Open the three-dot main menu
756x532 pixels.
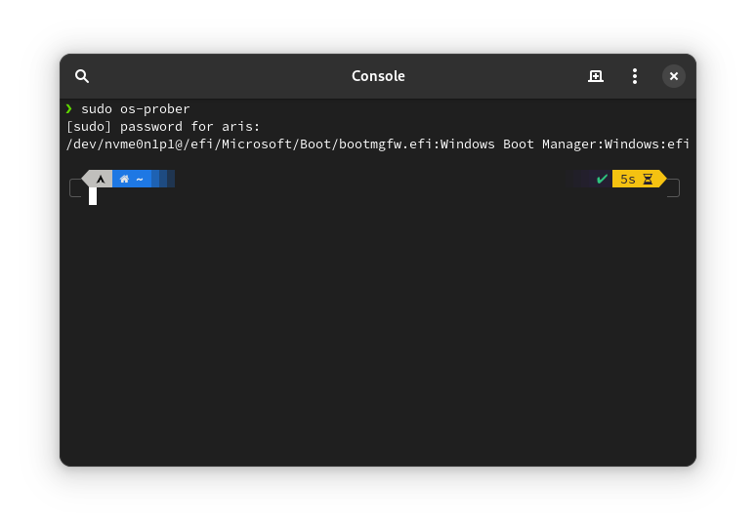[x=635, y=76]
